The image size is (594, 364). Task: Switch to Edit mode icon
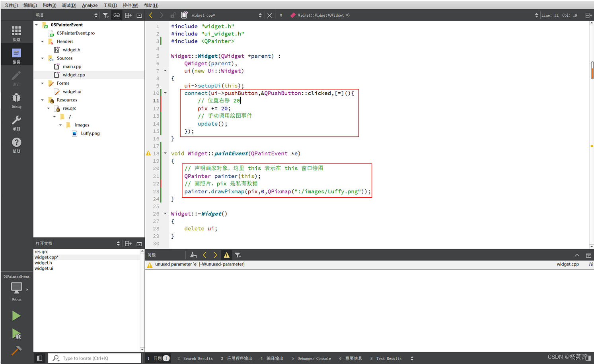tap(16, 56)
